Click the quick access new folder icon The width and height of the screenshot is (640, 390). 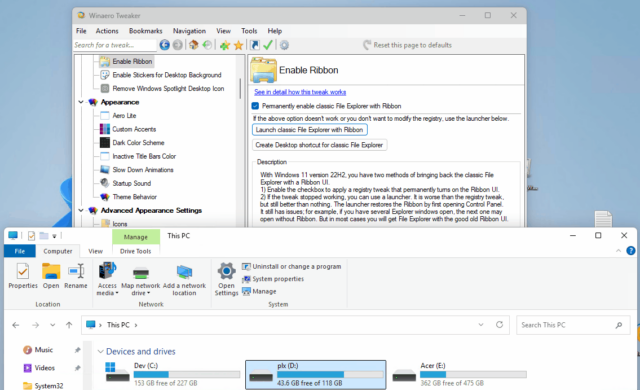pyautogui.click(x=44, y=236)
